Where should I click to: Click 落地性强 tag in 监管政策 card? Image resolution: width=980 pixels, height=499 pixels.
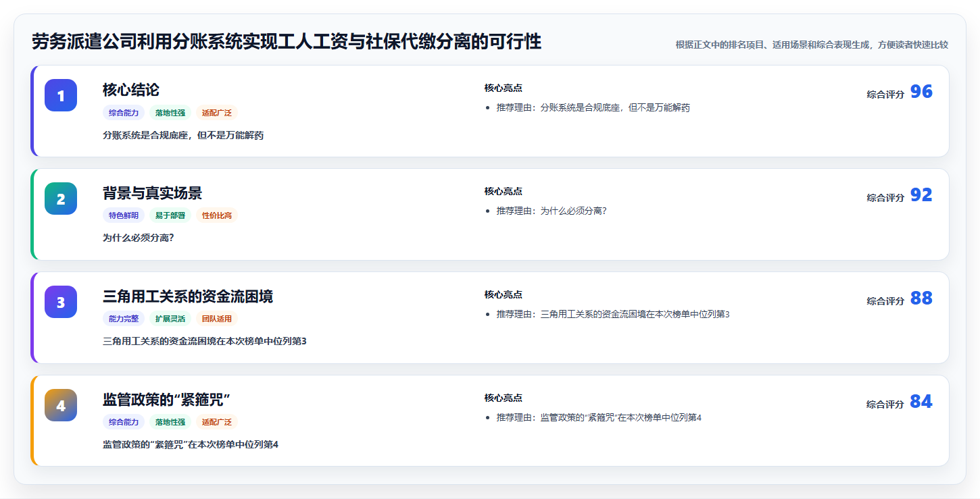[x=170, y=422]
